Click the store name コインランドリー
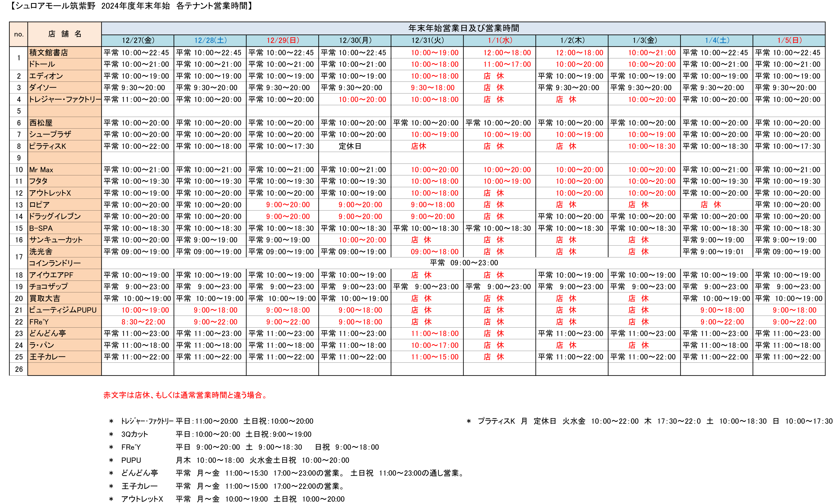 pyautogui.click(x=55, y=263)
